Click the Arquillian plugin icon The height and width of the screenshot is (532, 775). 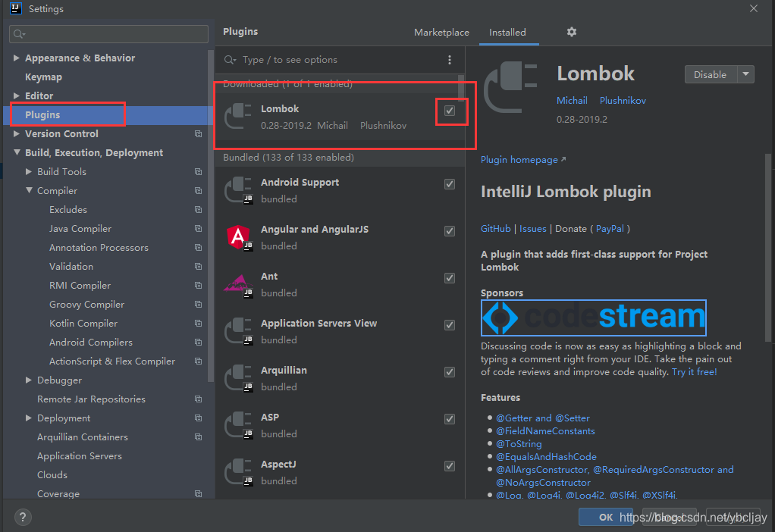click(238, 378)
